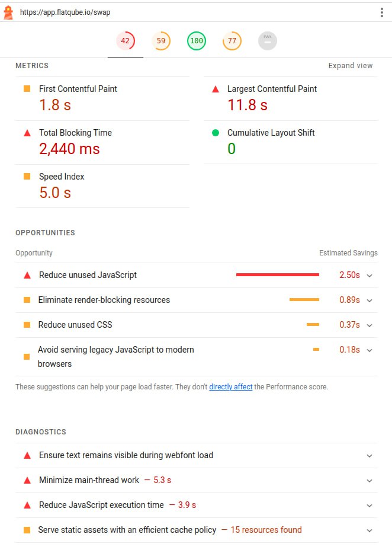Screen dimensions: 392x550
Task: Click the red savings bar for unused JavaScript
Action: [x=277, y=275]
